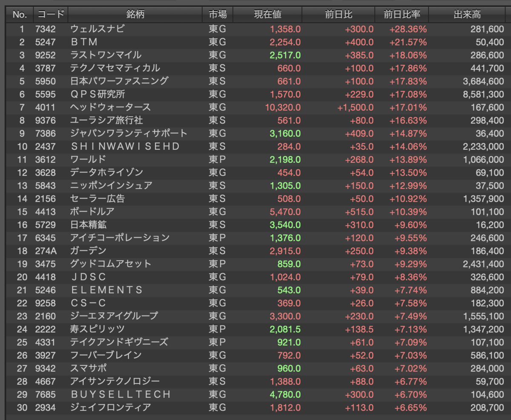Select テクノマセマティカル in the list
The height and width of the screenshot is (420, 511).
tap(115, 68)
